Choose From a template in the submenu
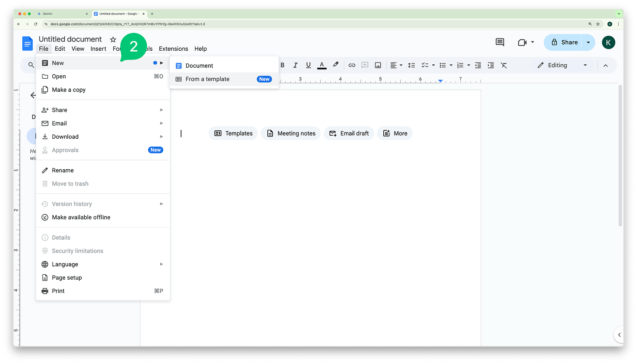 point(224,79)
